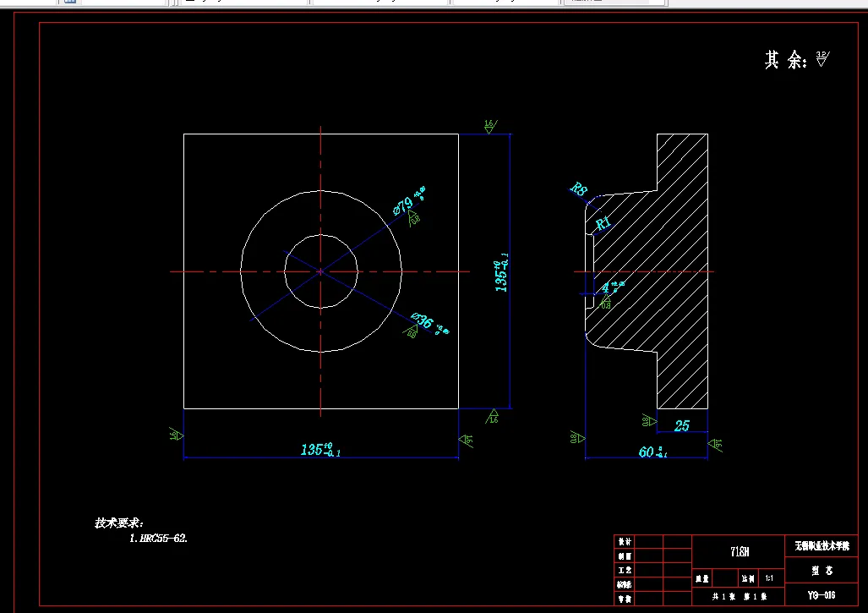The height and width of the screenshot is (613, 868).
Task: Select the R8 radius label
Action: click(578, 189)
